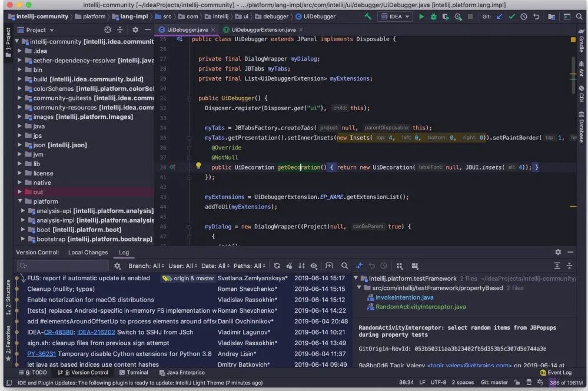Image resolution: width=588 pixels, height=391 pixels.
Task: Collapse all in commit details pane
Action: pos(570,266)
